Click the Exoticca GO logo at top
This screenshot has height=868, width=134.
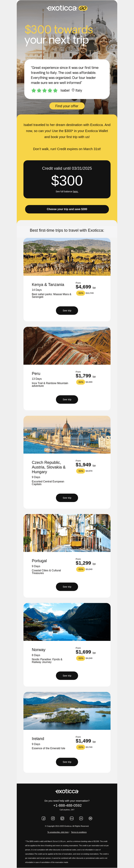[67, 8]
